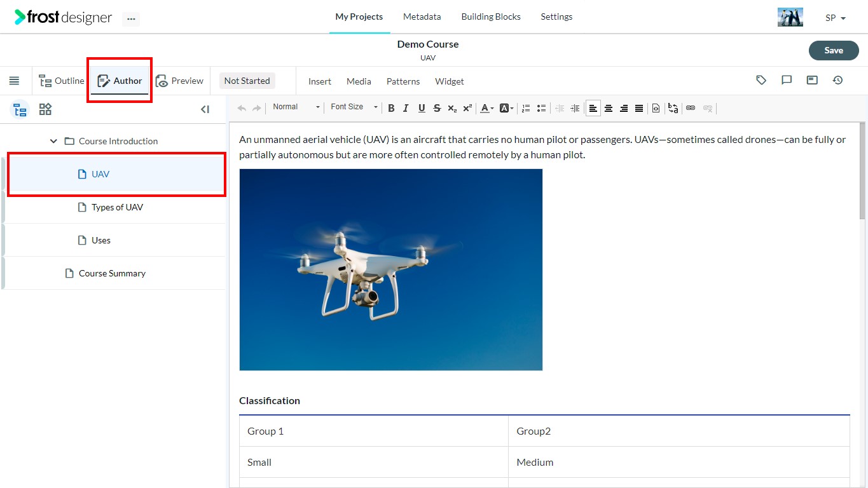The height and width of the screenshot is (488, 868).
Task: Save the course
Action: tap(834, 50)
